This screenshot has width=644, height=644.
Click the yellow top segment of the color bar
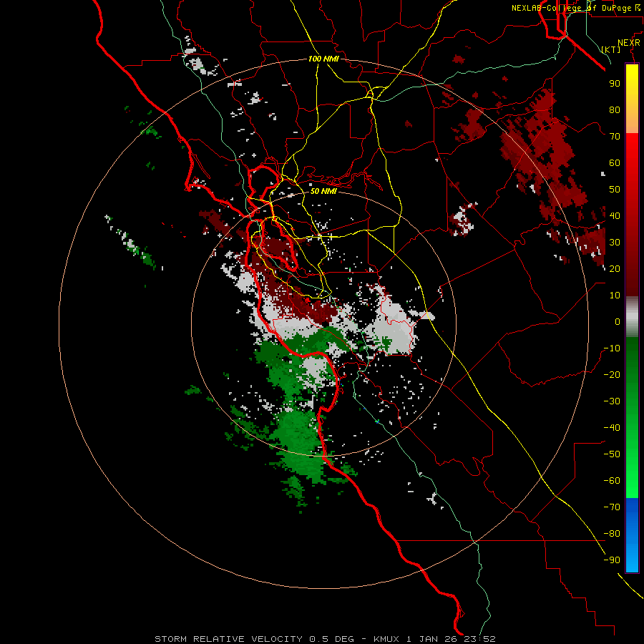point(632,99)
